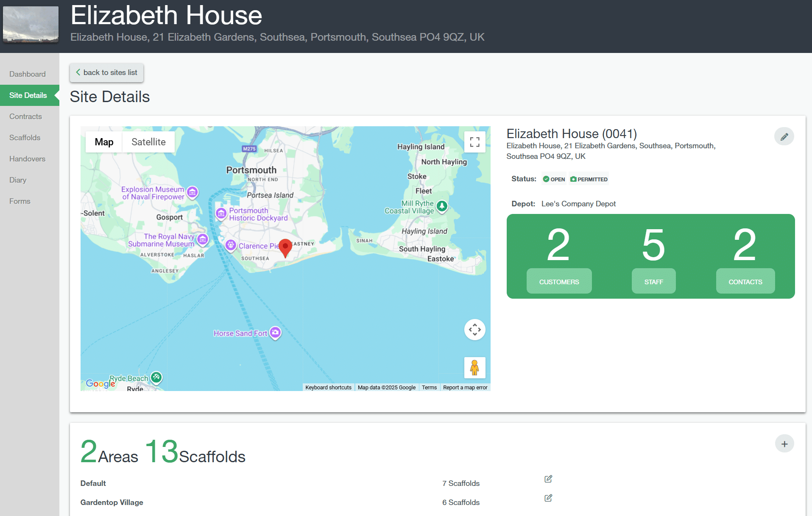Screen dimensions: 812x516
Task: Click back to sites list button
Action: [x=106, y=72]
